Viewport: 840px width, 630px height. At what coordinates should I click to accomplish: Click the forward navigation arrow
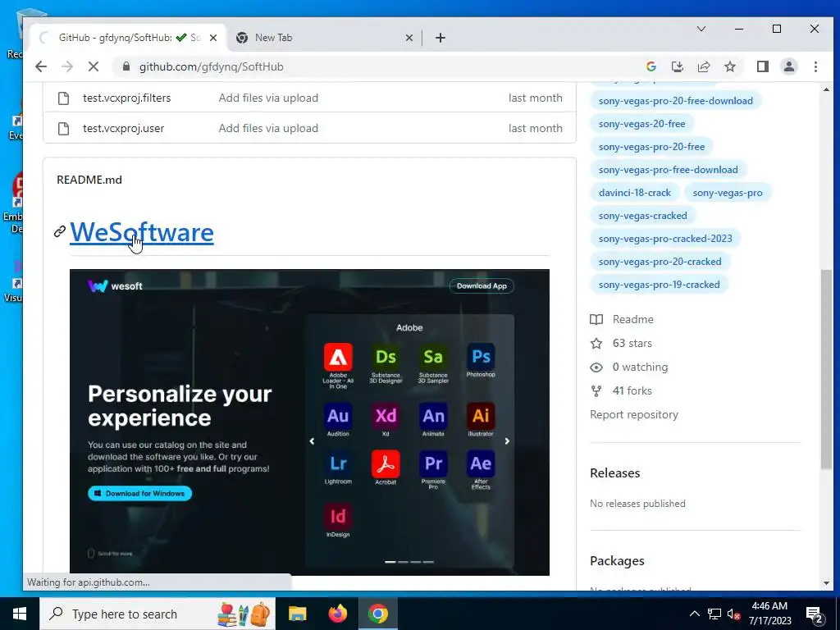coord(67,66)
